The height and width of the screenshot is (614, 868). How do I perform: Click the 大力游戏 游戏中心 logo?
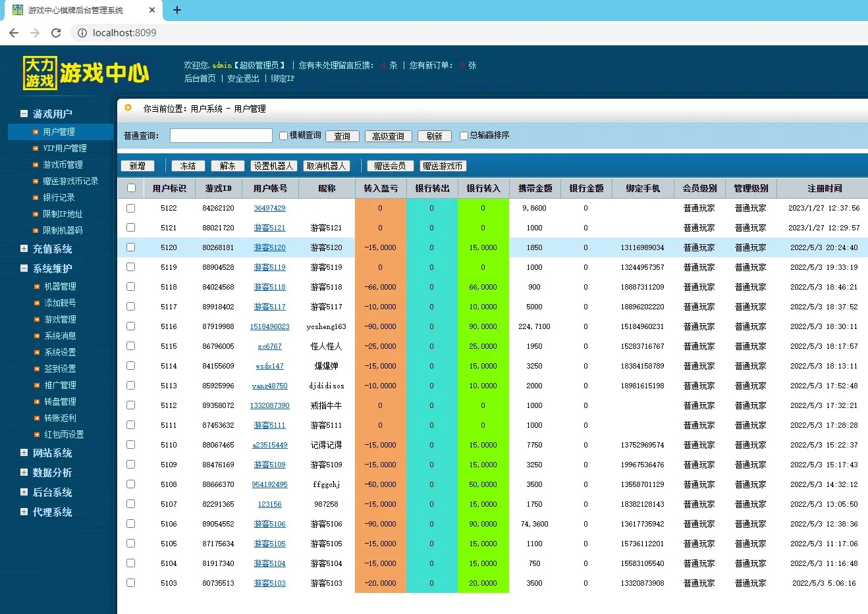coord(86,73)
